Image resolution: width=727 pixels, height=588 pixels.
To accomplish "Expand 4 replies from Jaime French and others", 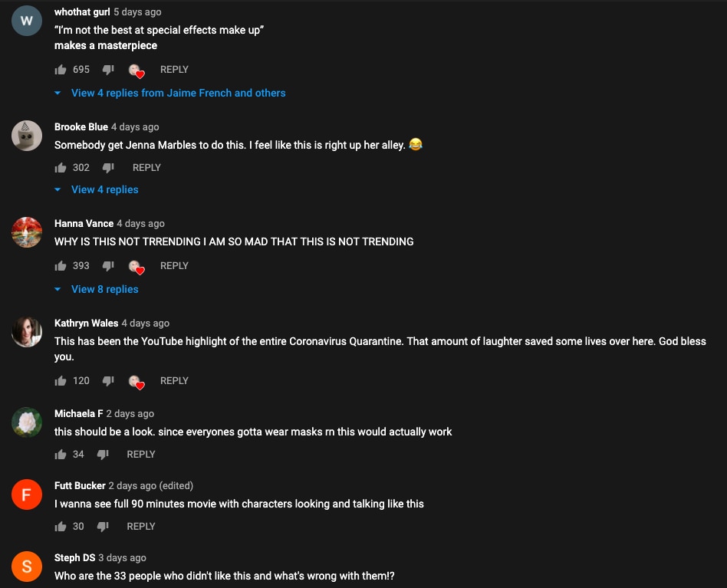I will (178, 93).
